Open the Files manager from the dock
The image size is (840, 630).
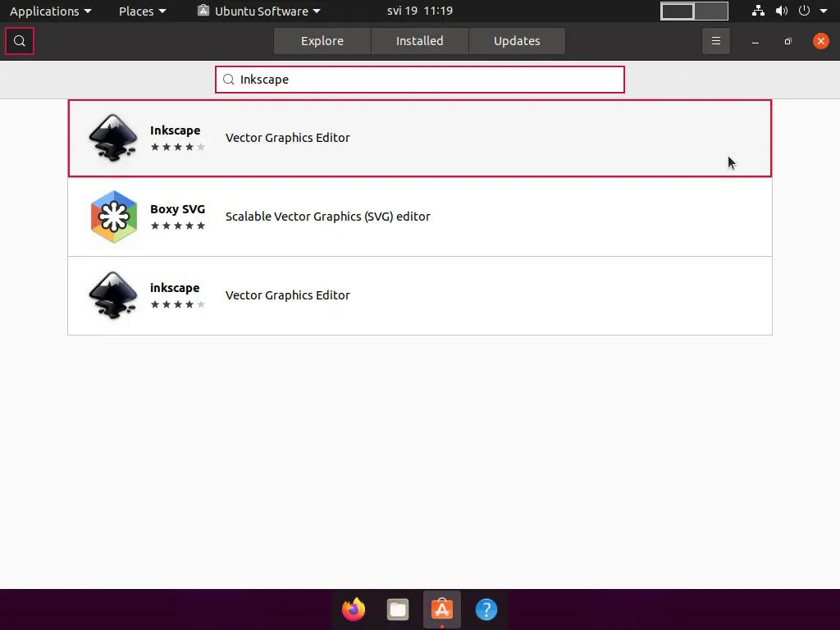398,609
